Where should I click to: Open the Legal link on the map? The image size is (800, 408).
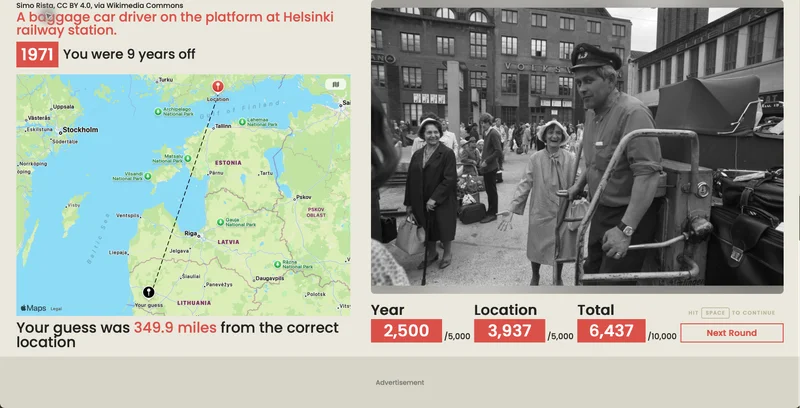pos(56,309)
